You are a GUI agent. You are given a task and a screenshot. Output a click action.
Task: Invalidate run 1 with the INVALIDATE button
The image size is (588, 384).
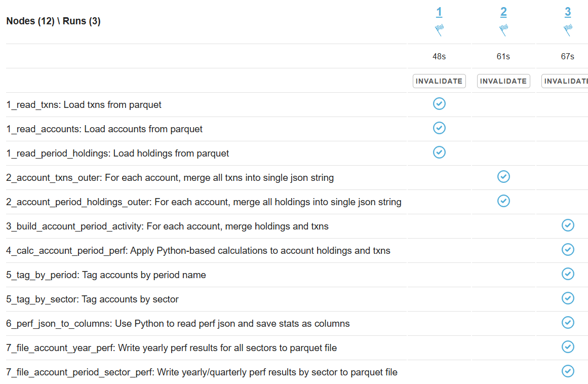[x=439, y=81]
